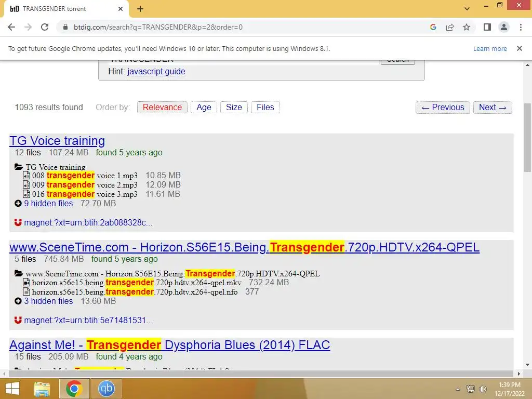Screen dimensions: 532x399
Task: Expand the 9 hidden files plus icon
Action: pyautogui.click(x=18, y=203)
